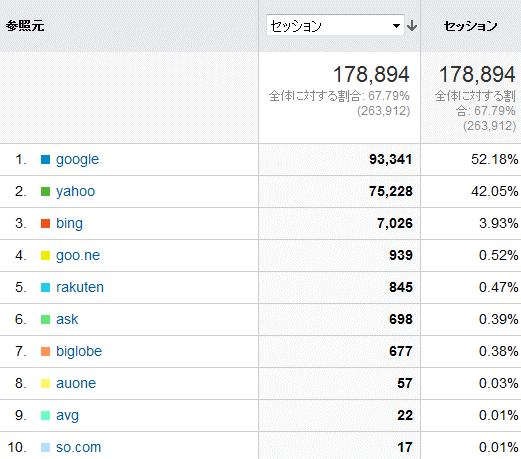Open the ask source link

click(x=67, y=319)
